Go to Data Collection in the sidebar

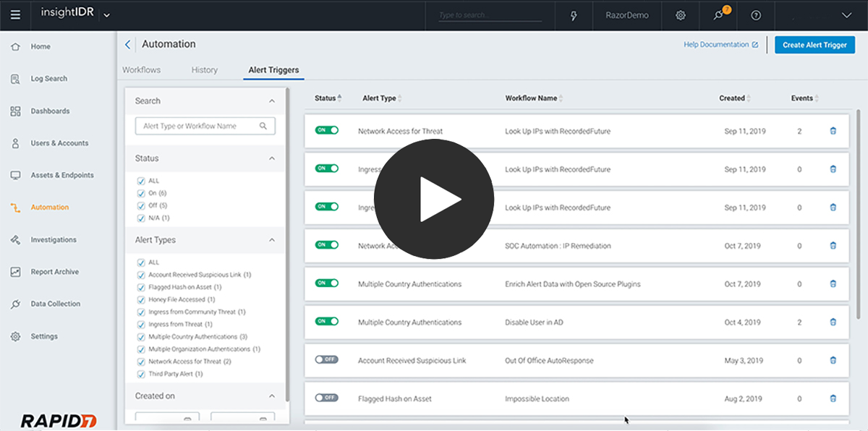55,304
